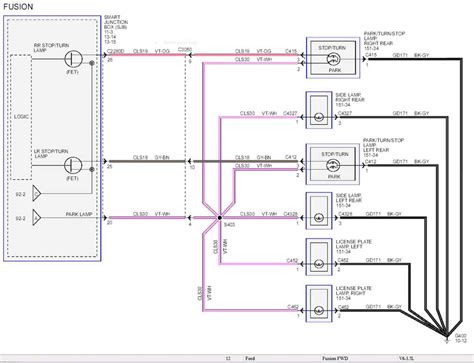474x363 pixels.
Task: Click the license plate lamp right bulb symbol
Action: coord(319,311)
